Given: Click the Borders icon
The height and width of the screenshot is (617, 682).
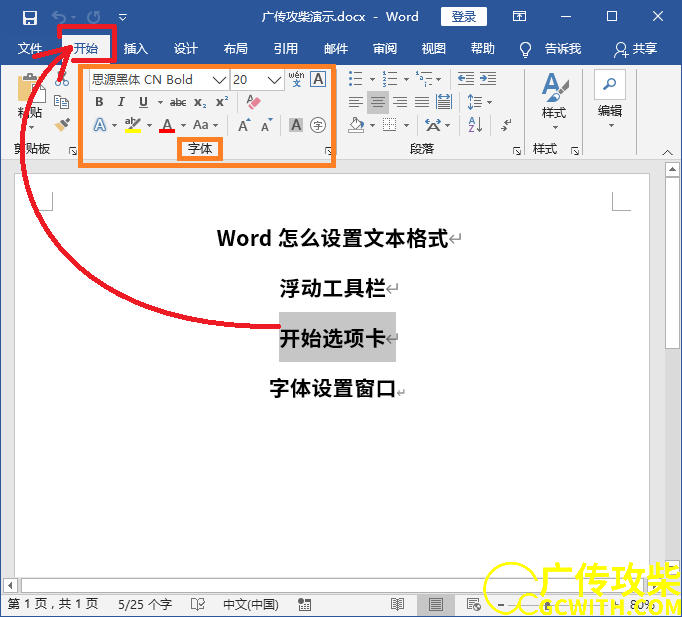Looking at the screenshot, I should pos(390,125).
